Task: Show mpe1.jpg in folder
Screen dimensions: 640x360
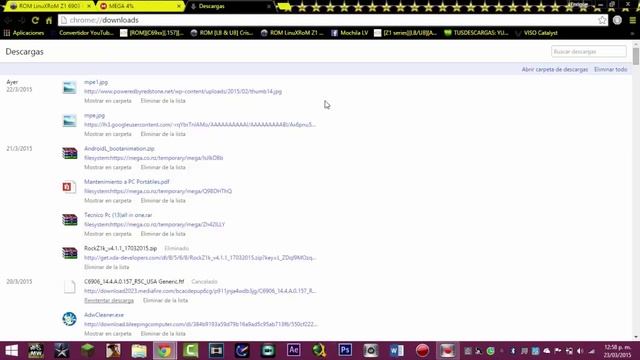Action: click(x=108, y=100)
